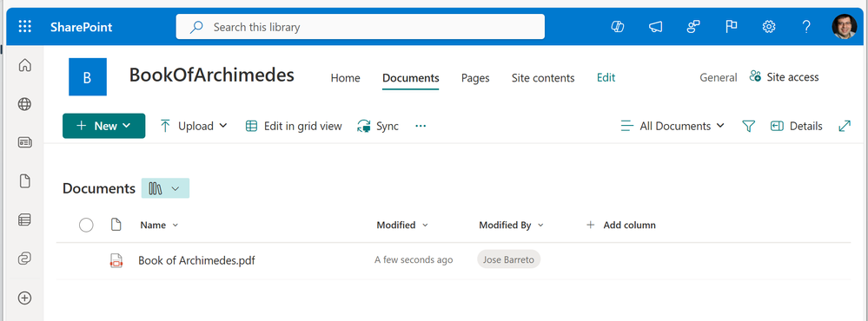
Task: Click the search magnifier icon
Action: point(196,27)
